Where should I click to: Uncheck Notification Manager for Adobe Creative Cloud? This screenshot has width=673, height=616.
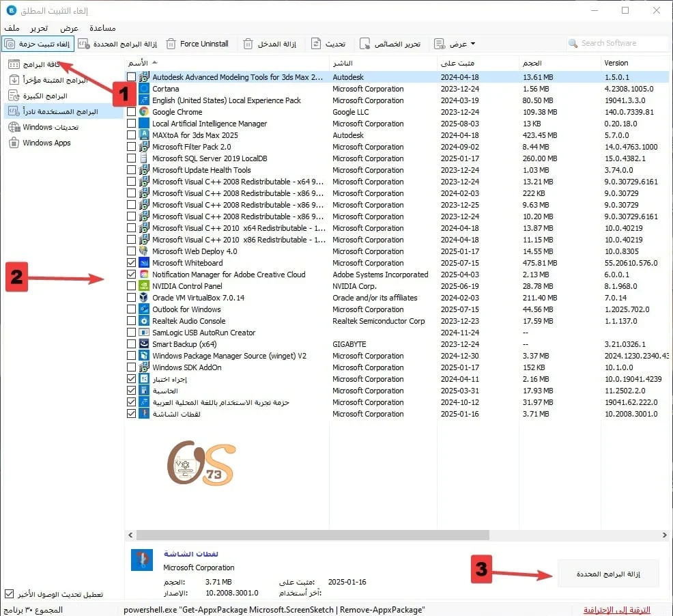click(131, 274)
